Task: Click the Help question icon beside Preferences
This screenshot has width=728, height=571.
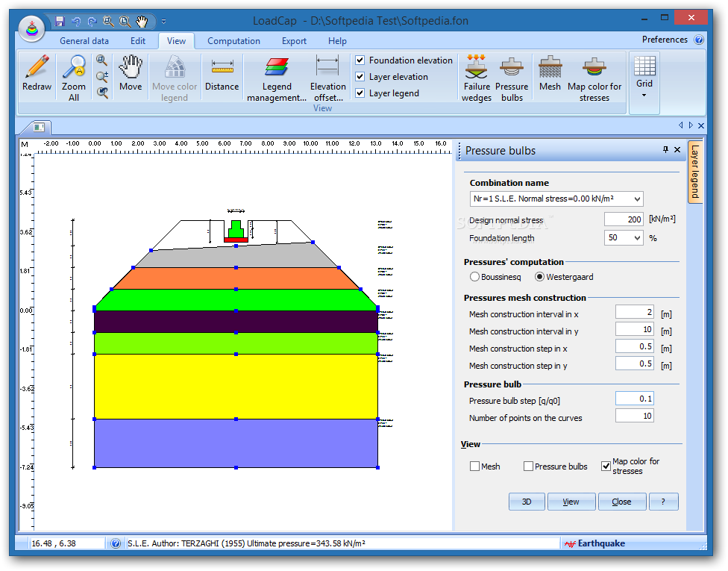Action: (699, 40)
